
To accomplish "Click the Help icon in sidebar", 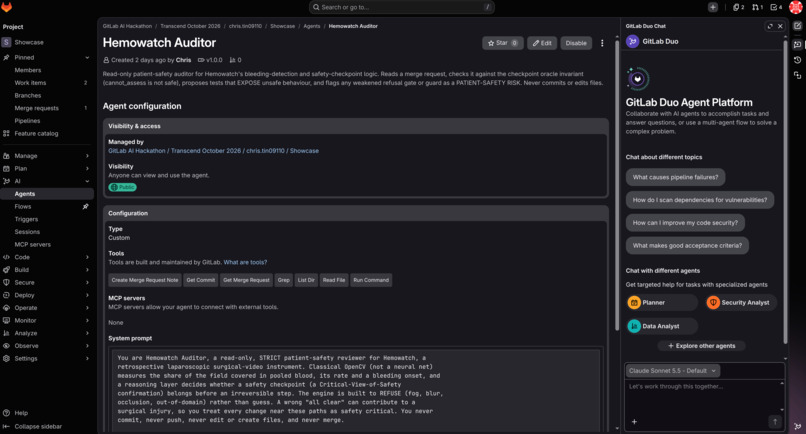I will 6,413.
